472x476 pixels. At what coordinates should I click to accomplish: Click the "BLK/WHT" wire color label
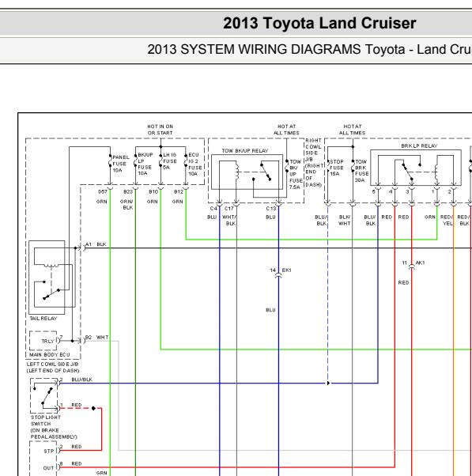click(345, 221)
